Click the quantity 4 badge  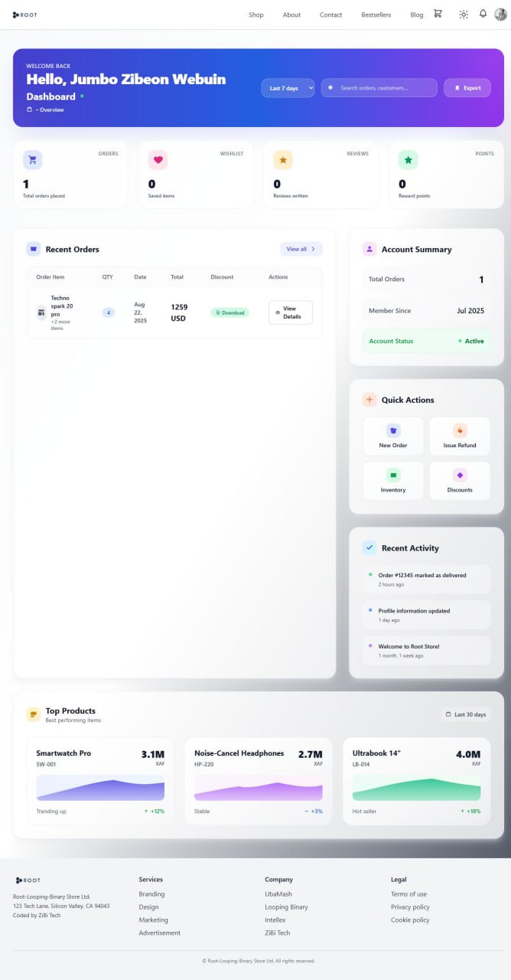click(x=109, y=312)
